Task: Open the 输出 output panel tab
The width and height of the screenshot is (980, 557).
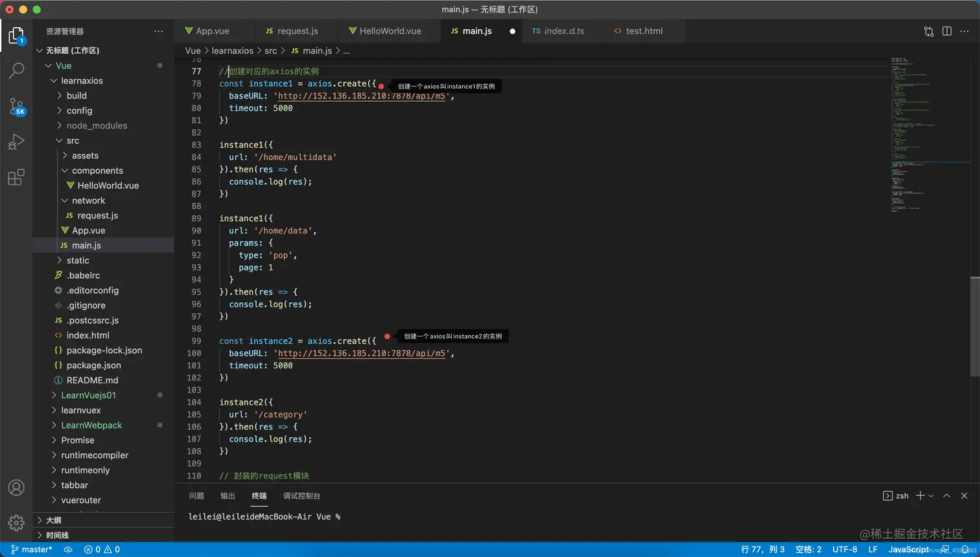Action: 227,495
